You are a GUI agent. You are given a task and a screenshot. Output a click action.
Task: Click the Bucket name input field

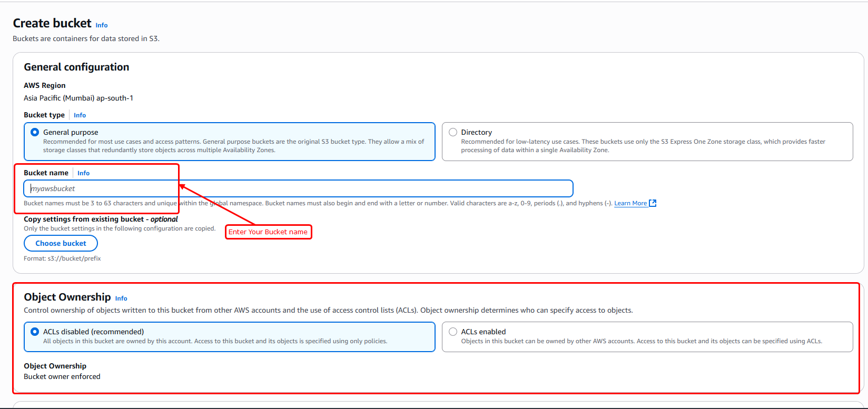[x=298, y=188]
